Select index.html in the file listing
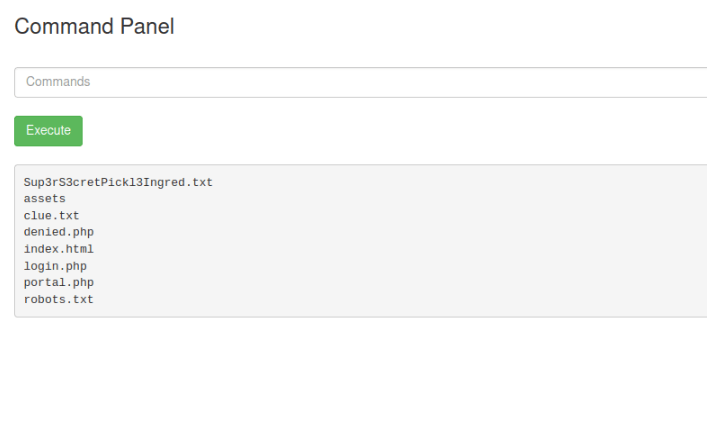The width and height of the screenshot is (707, 443). 59,249
